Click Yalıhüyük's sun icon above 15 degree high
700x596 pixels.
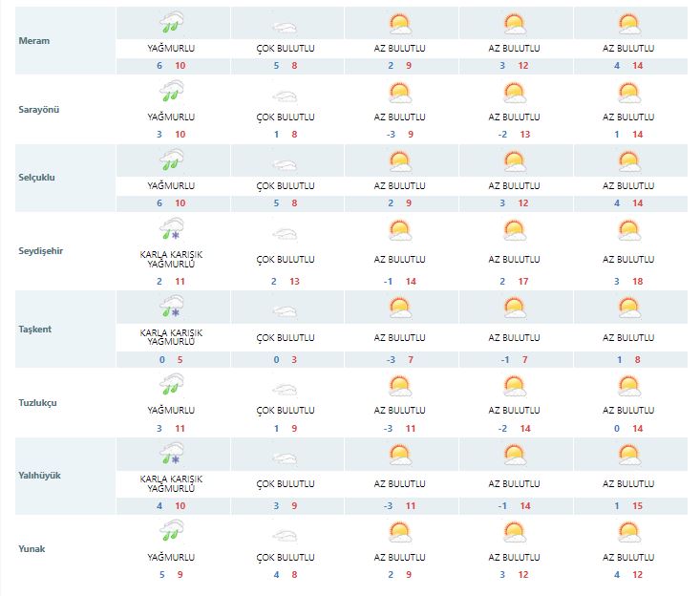point(628,455)
